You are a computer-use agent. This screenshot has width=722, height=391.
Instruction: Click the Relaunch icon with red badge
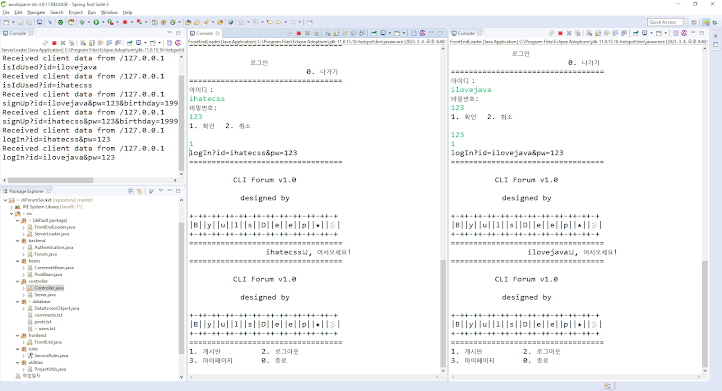click(x=71, y=22)
